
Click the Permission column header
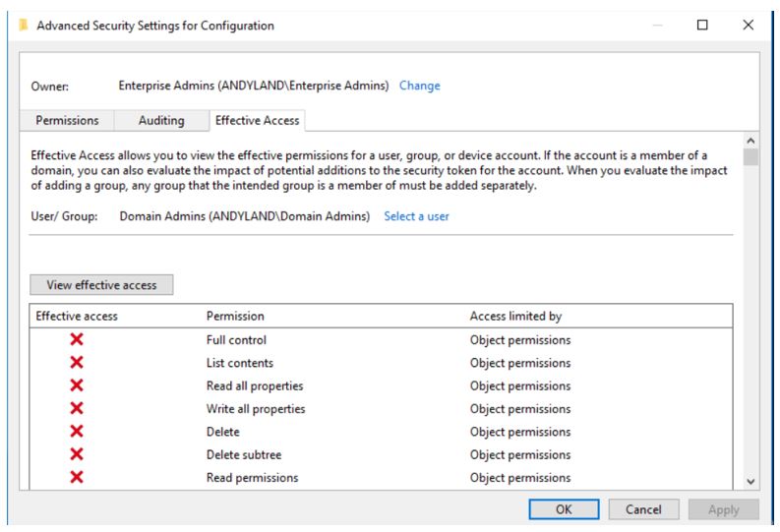[x=235, y=316]
